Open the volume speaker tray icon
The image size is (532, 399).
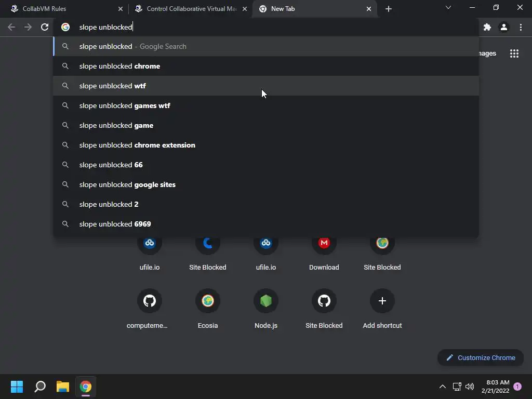470,387
